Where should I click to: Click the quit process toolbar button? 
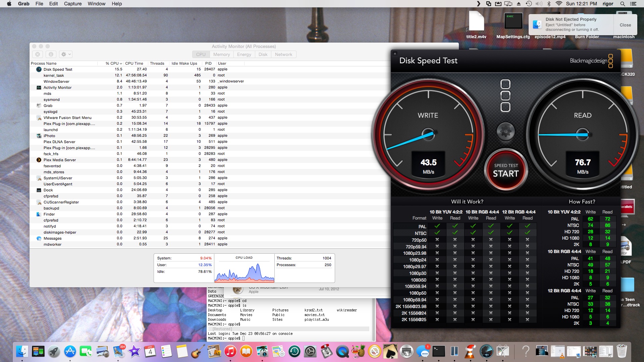(x=38, y=54)
